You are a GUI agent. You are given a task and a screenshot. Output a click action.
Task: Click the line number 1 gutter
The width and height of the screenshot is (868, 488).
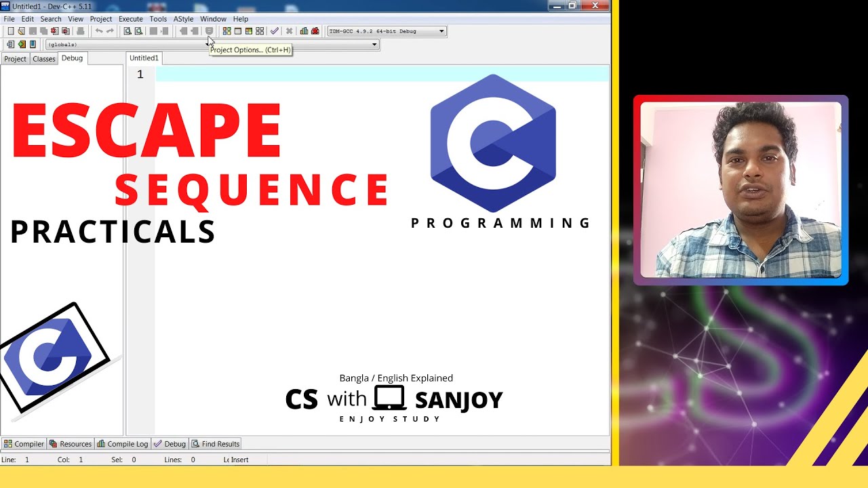point(140,75)
